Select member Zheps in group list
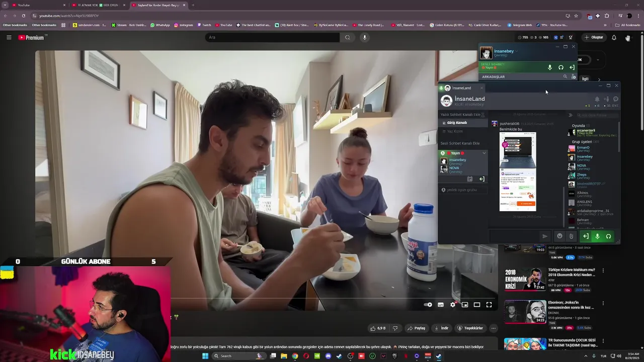 click(x=582, y=175)
